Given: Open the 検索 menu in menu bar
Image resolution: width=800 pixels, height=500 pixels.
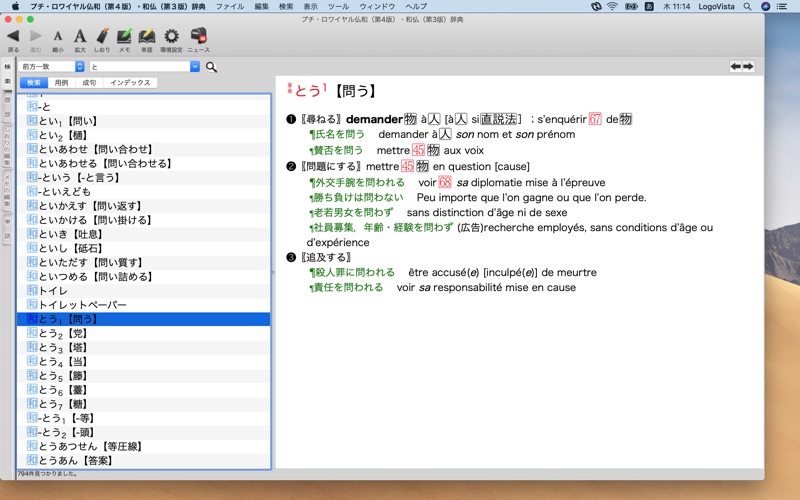Looking at the screenshot, I should click(x=286, y=6).
